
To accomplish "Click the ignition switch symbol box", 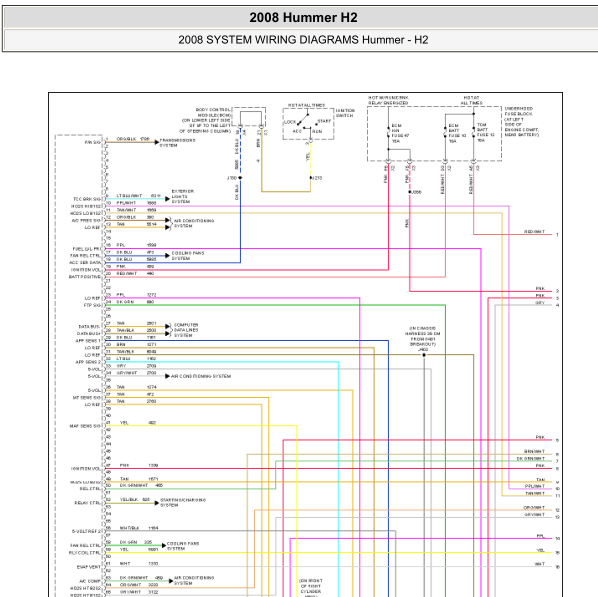I will [x=308, y=124].
